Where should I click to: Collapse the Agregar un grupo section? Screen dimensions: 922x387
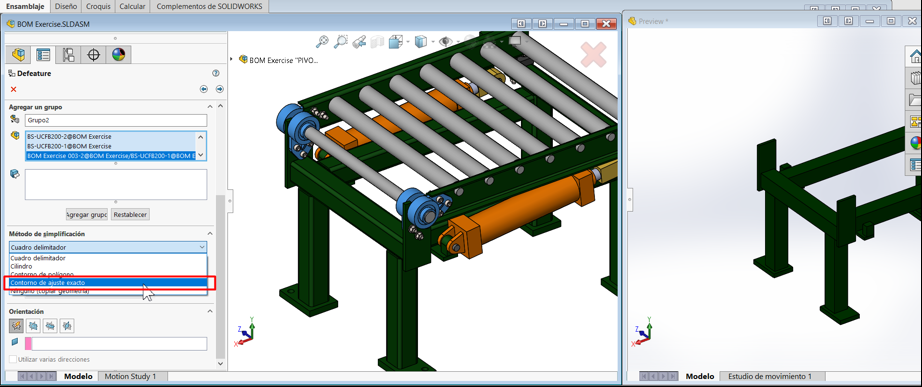[211, 106]
